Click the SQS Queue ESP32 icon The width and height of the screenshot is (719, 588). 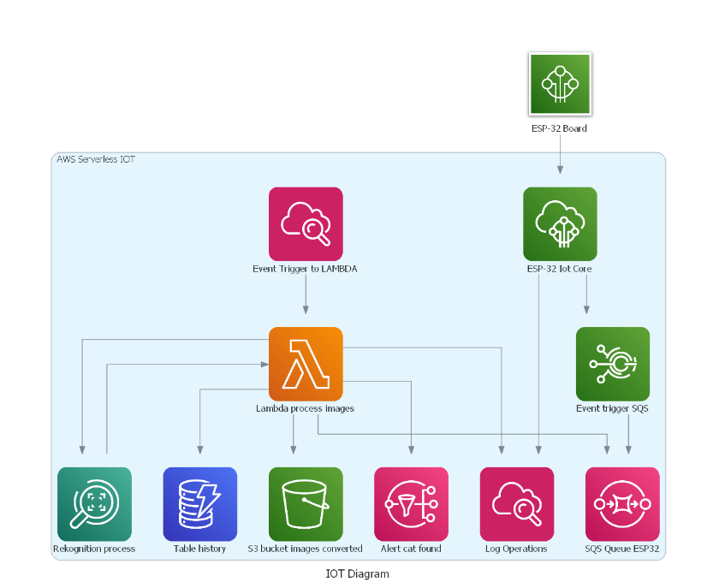pyautogui.click(x=622, y=503)
